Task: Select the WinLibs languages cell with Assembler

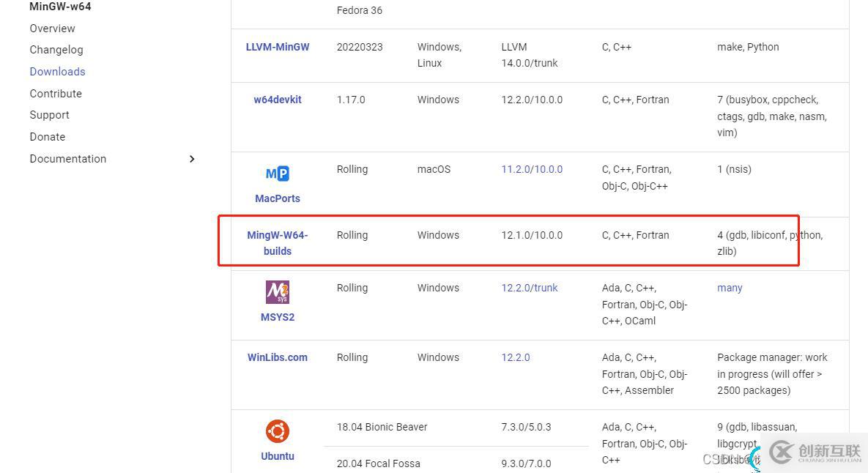Action: click(645, 374)
